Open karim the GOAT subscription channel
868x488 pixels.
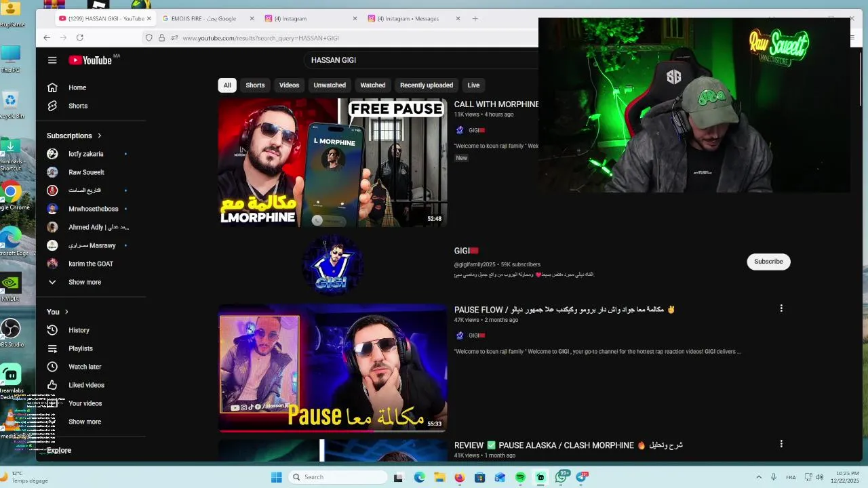click(x=91, y=264)
